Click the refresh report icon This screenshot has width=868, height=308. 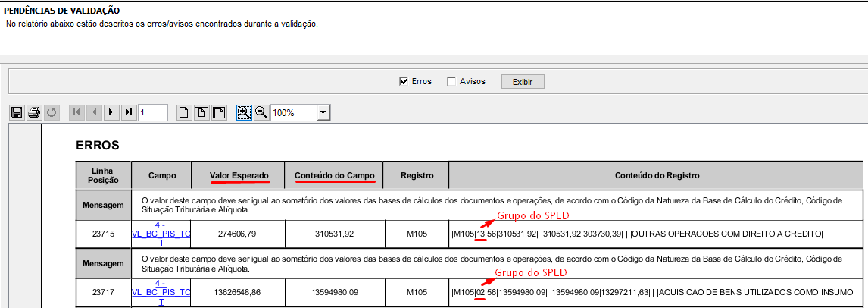pyautogui.click(x=52, y=112)
